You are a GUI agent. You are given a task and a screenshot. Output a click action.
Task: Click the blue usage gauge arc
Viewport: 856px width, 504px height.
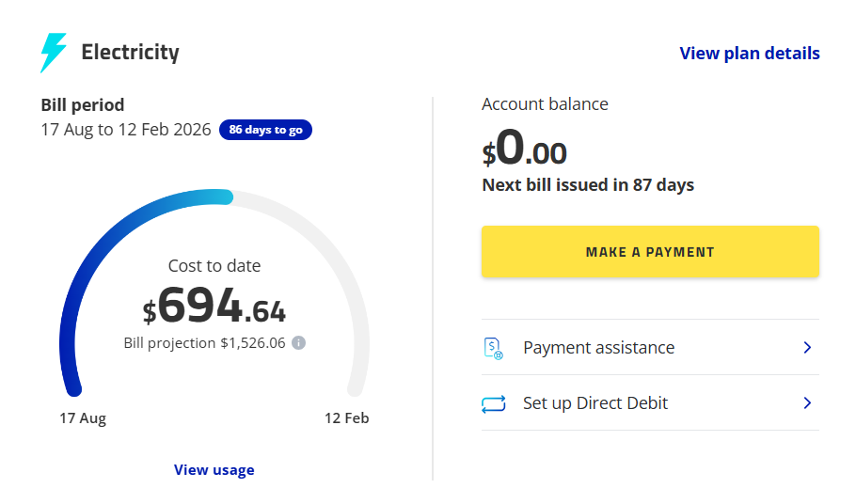click(94, 262)
